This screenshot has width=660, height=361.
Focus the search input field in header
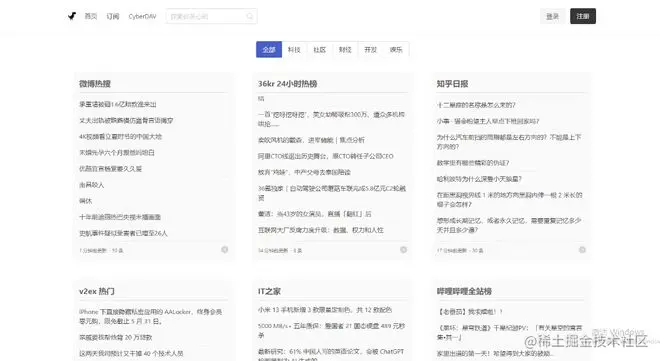211,16
